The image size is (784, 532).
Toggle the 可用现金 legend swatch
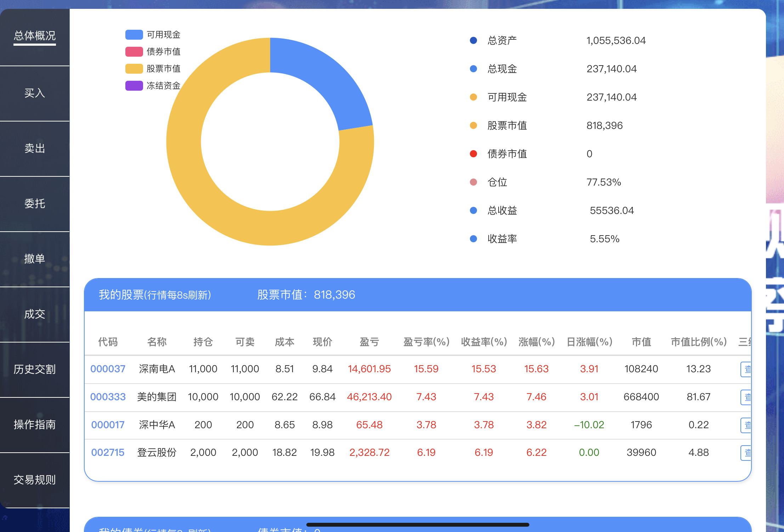tap(134, 35)
